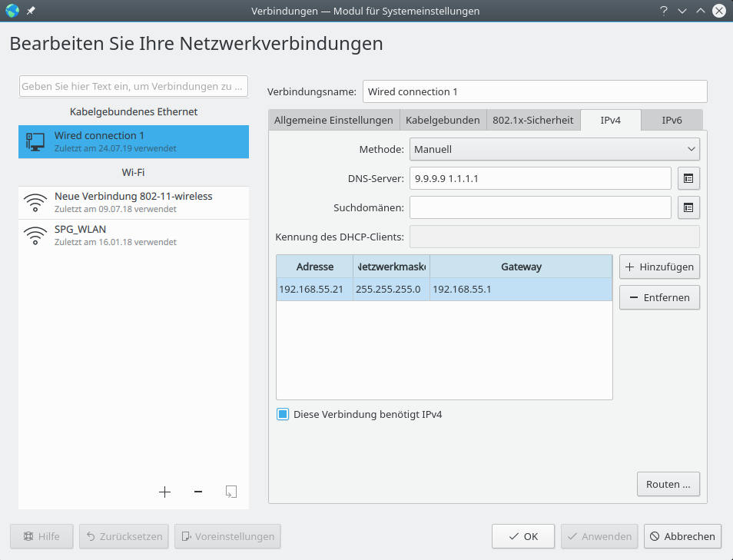The height and width of the screenshot is (560, 733).
Task: Click the DNS-Server input field
Action: pos(540,178)
